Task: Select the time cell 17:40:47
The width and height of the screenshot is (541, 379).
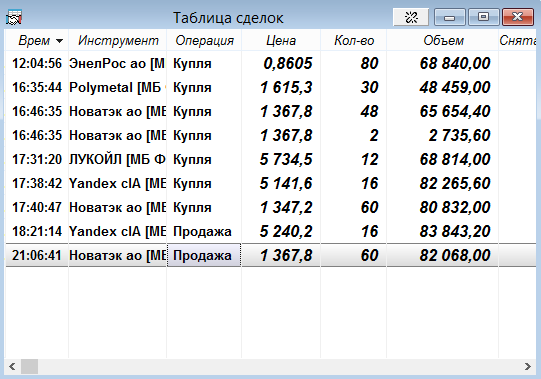Action: click(x=37, y=207)
